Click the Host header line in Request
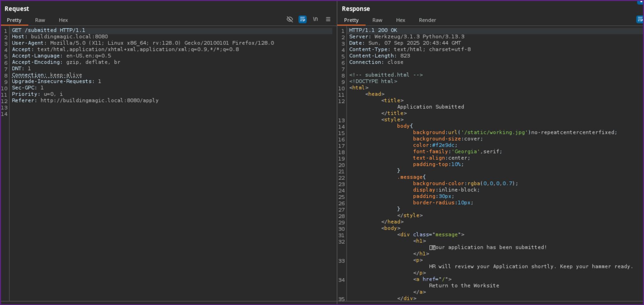 [60, 37]
